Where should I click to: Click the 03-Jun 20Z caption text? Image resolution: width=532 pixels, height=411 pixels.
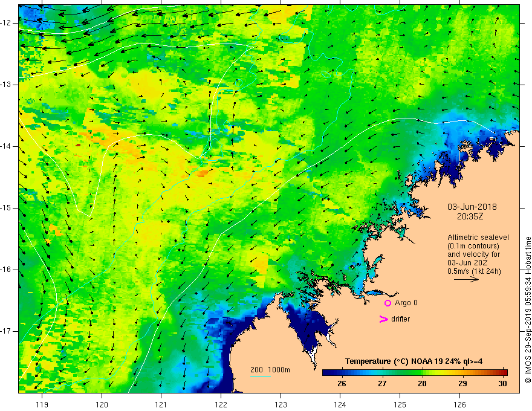click(469, 263)
